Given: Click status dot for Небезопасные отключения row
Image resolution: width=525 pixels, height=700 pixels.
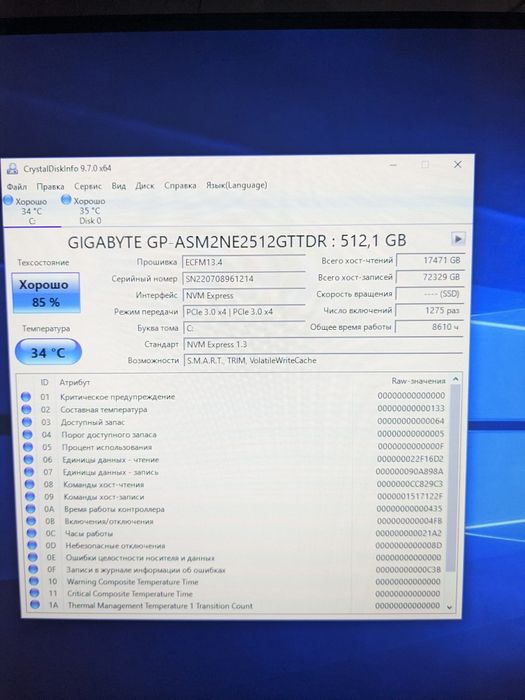Looking at the screenshot, I should pyautogui.click(x=32, y=545).
